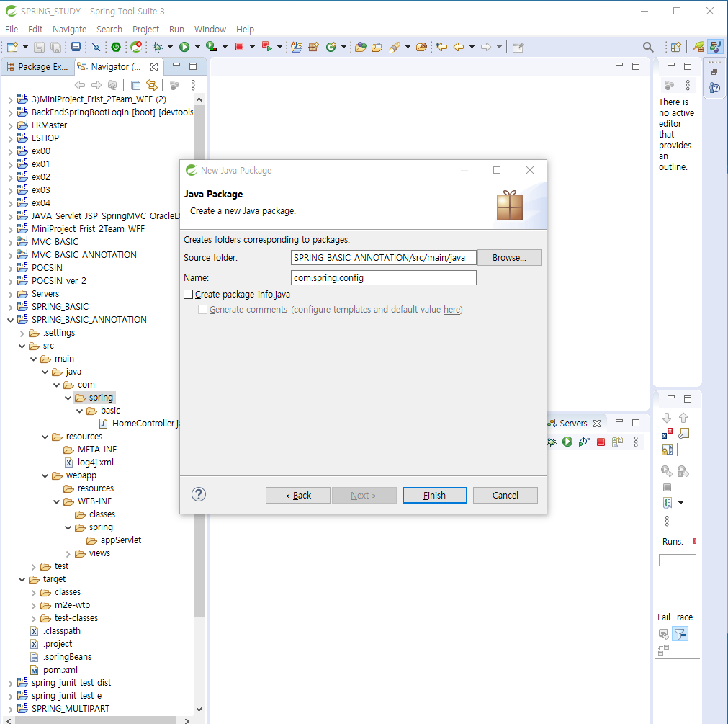Click the Run with Coverage toolbar icon
The height and width of the screenshot is (724, 728).
pos(212,46)
